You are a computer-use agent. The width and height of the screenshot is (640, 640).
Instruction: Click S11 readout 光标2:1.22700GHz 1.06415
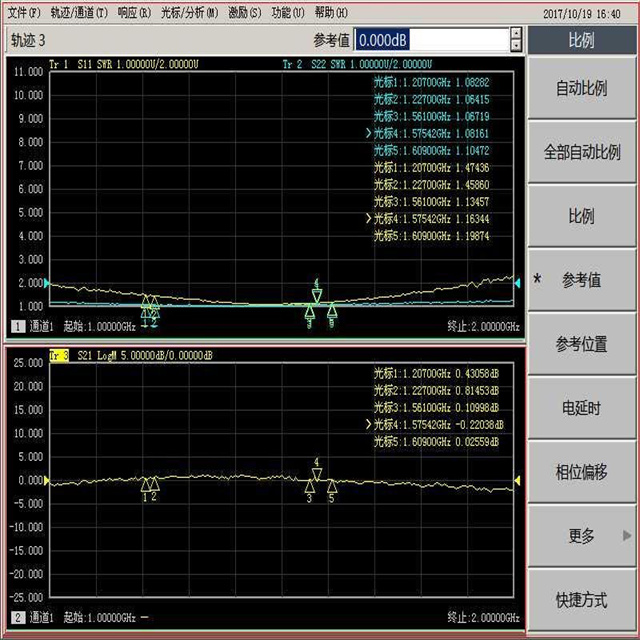click(431, 100)
